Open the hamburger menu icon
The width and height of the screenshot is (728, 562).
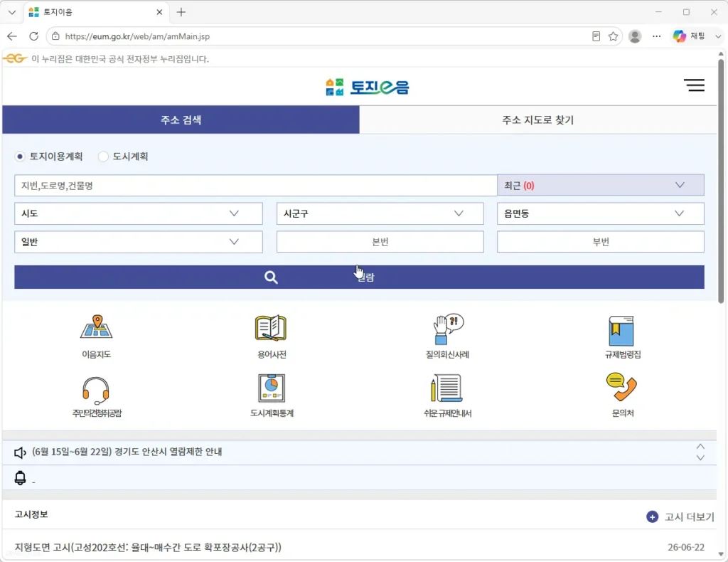tap(694, 85)
